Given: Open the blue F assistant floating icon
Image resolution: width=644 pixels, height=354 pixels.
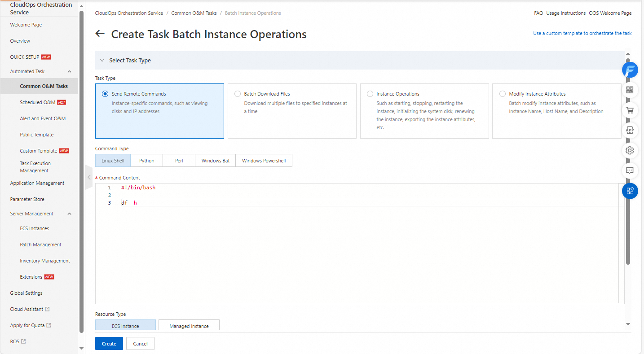Looking at the screenshot, I should tap(630, 70).
